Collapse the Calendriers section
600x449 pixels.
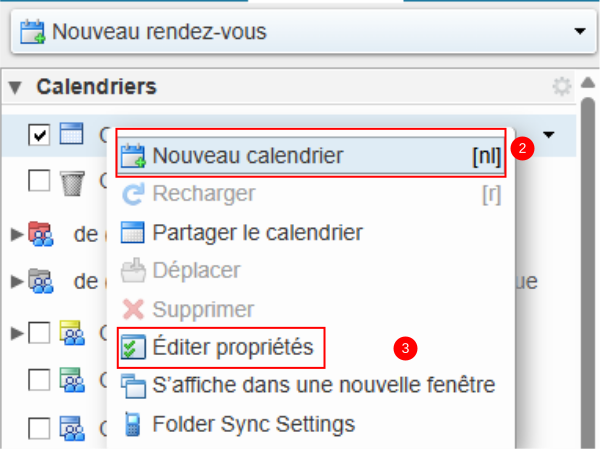pyautogui.click(x=15, y=87)
